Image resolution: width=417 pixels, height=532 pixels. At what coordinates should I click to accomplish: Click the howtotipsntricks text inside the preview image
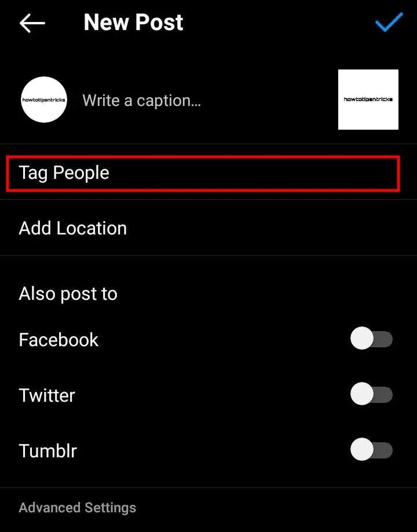click(x=368, y=100)
